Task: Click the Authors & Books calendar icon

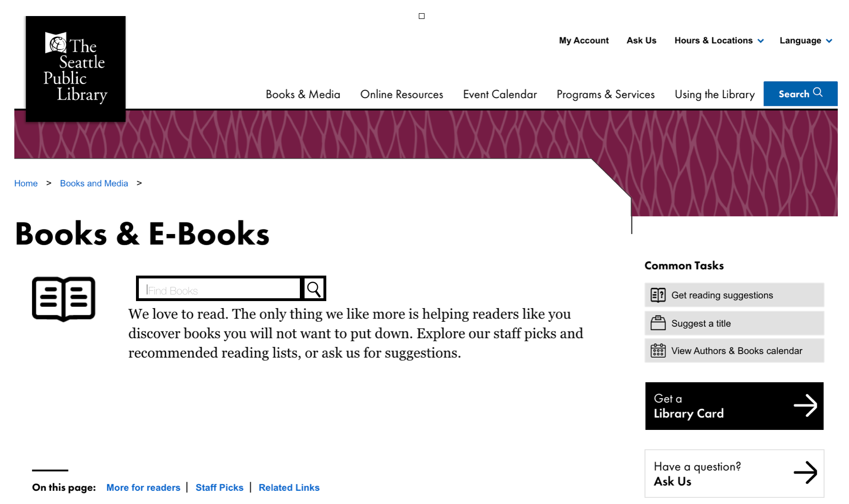Action: tap(658, 351)
